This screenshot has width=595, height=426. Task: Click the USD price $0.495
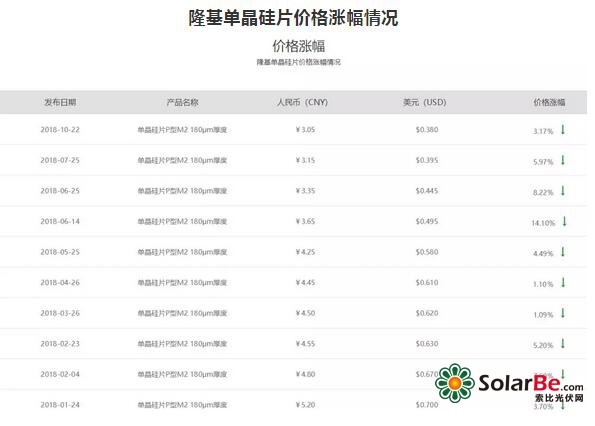click(427, 221)
